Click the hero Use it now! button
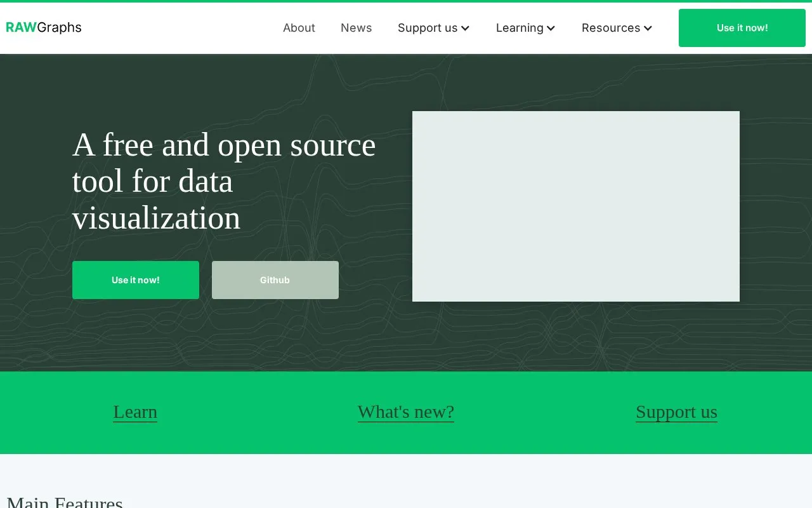Screen dimensions: 812x508 tap(136, 280)
